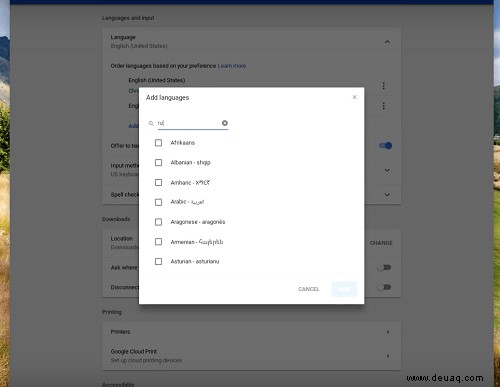Expand the Spell check section
Viewport: 500px width, 387px height.
tap(387, 195)
